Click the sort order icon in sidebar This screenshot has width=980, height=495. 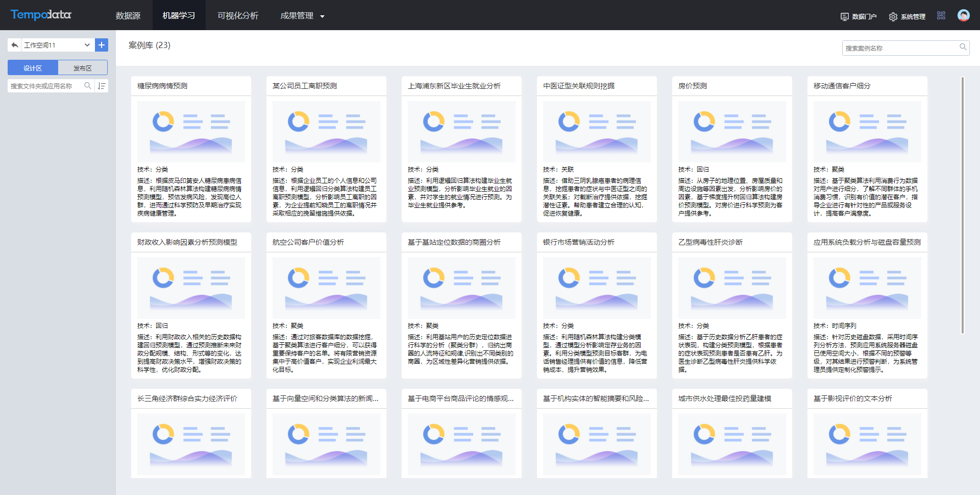click(102, 86)
